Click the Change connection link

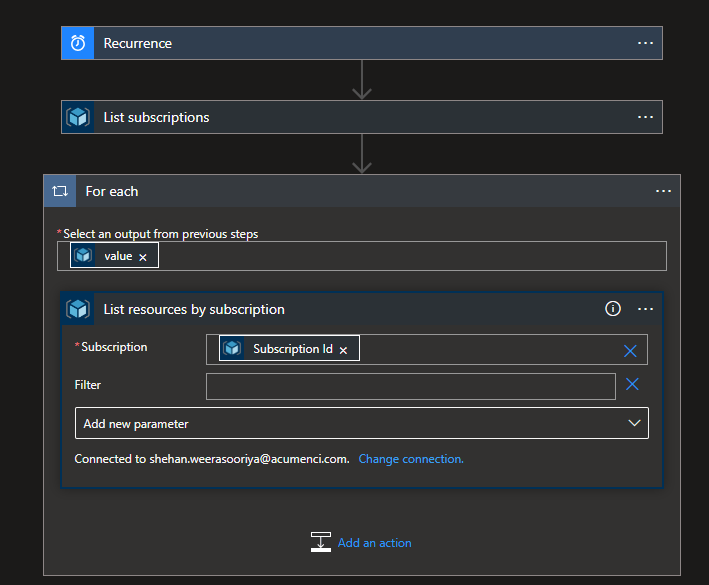[411, 459]
